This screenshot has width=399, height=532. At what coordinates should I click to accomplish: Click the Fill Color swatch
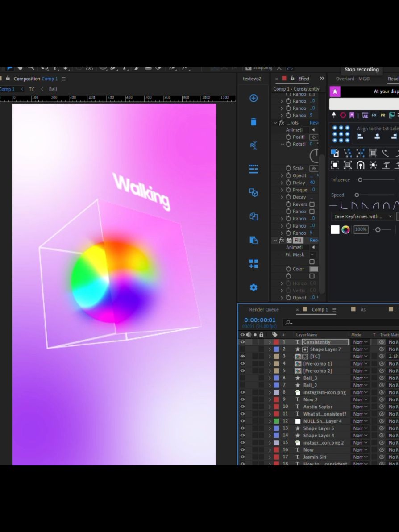click(x=314, y=269)
